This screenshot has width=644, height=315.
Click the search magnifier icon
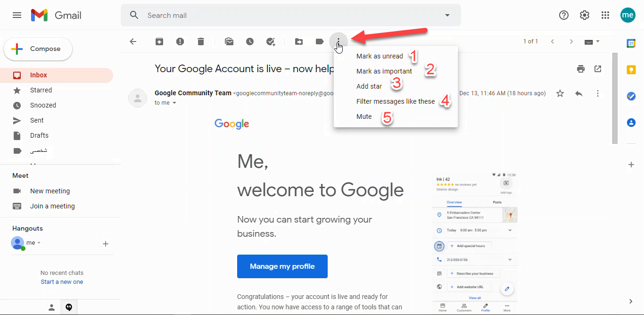pos(134,15)
